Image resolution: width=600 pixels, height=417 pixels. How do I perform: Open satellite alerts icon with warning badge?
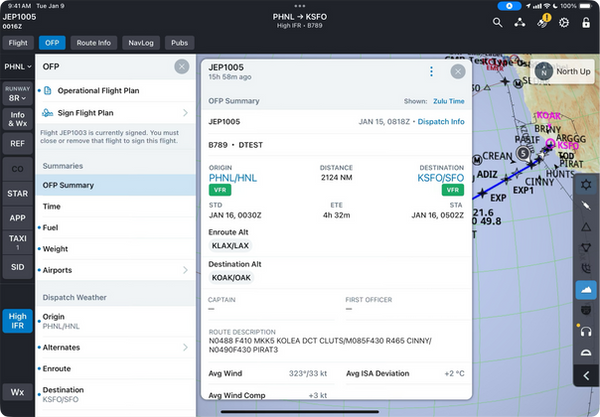pyautogui.click(x=543, y=21)
